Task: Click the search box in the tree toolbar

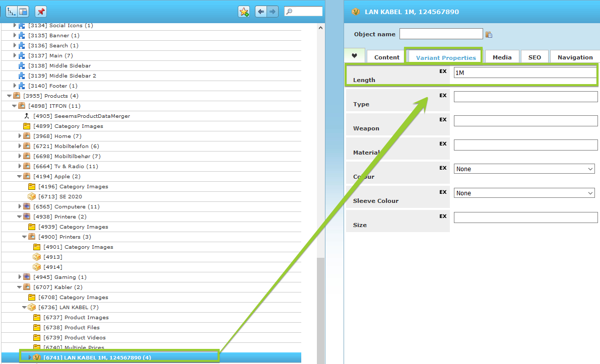Action: (303, 12)
